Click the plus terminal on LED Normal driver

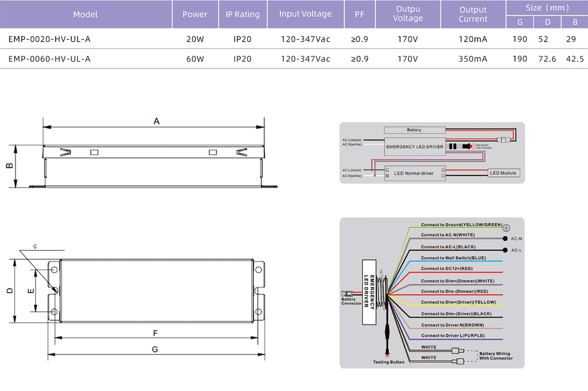(x=443, y=169)
